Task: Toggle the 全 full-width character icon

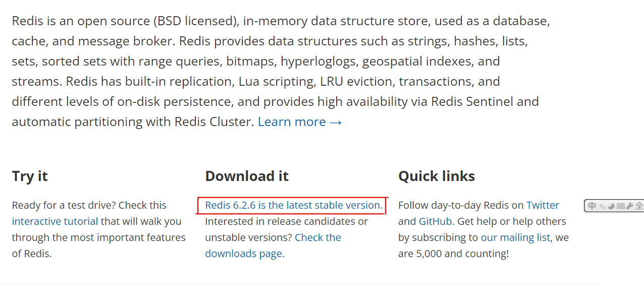Action: (x=639, y=206)
